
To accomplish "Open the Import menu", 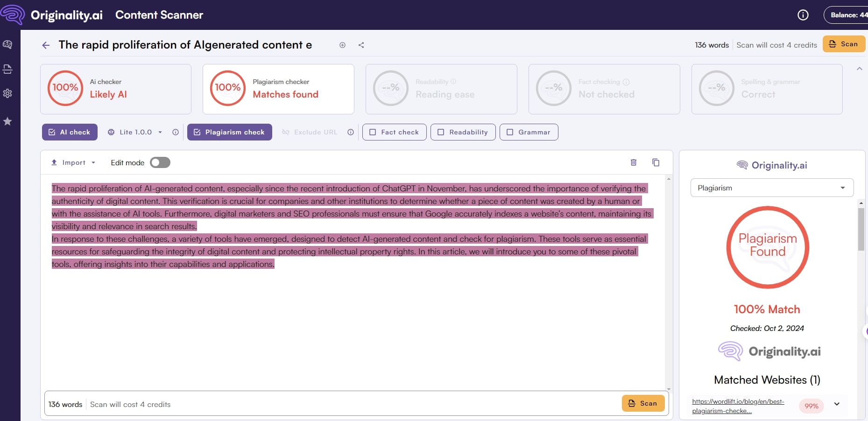I will pos(73,162).
